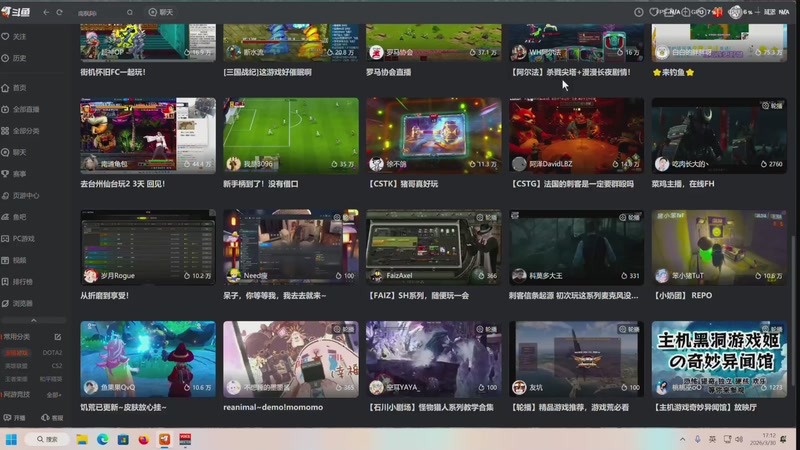This screenshot has height=450, width=800.
Task: Expand system tray hidden icons chevron
Action: [682, 439]
